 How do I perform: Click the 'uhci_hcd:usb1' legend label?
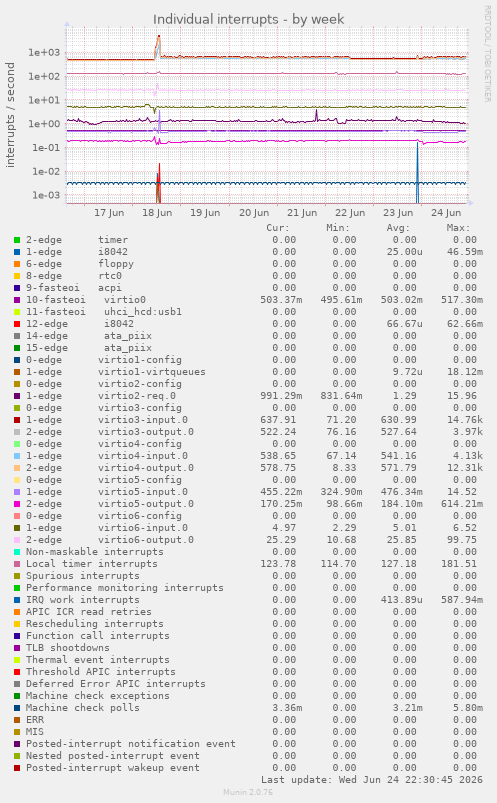click(x=143, y=312)
